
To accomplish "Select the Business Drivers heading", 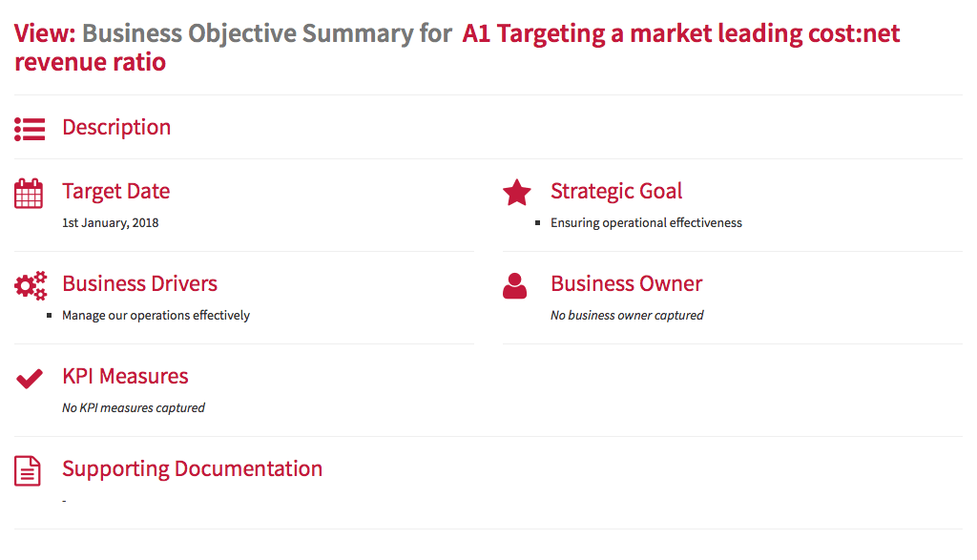I will click(x=139, y=283).
